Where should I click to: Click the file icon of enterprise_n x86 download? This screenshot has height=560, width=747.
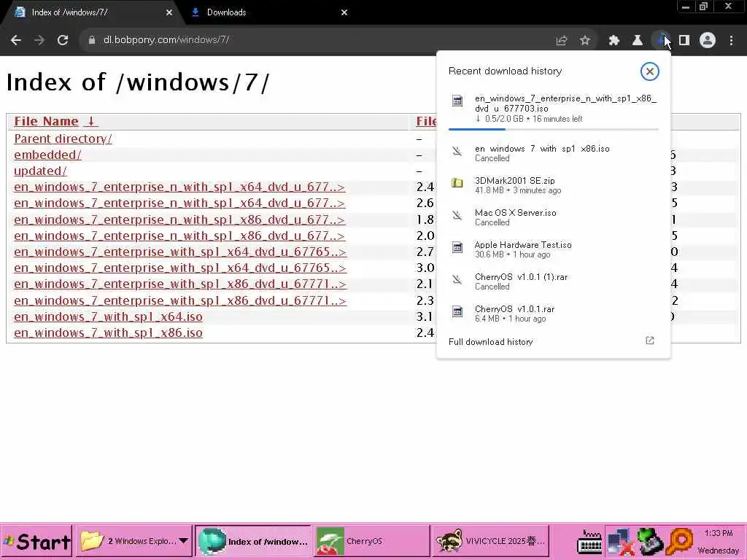click(457, 101)
